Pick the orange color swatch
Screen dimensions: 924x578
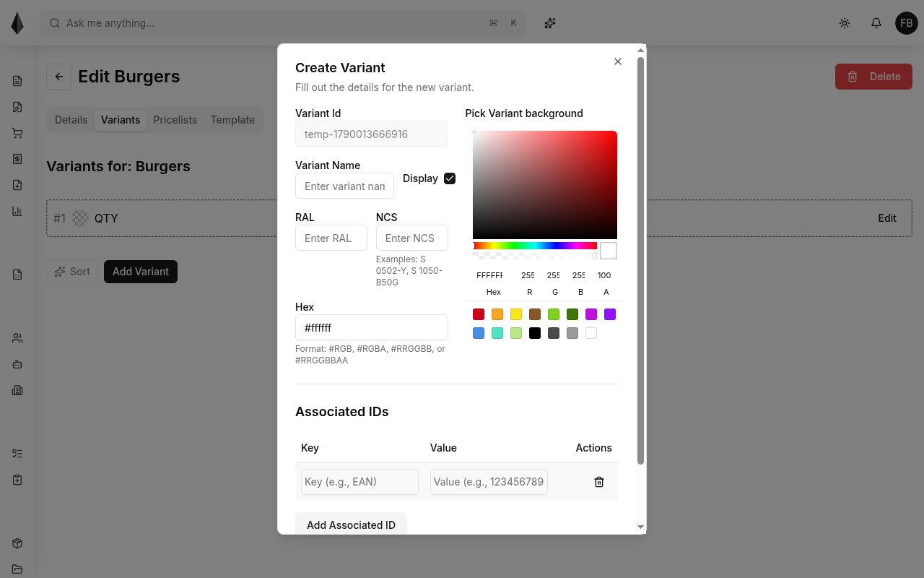(x=497, y=314)
